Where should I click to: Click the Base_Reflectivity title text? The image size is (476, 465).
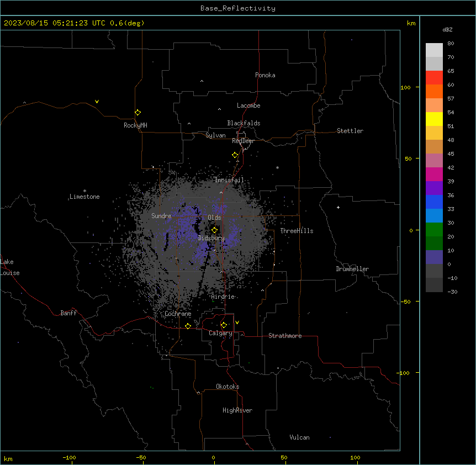coord(238,8)
